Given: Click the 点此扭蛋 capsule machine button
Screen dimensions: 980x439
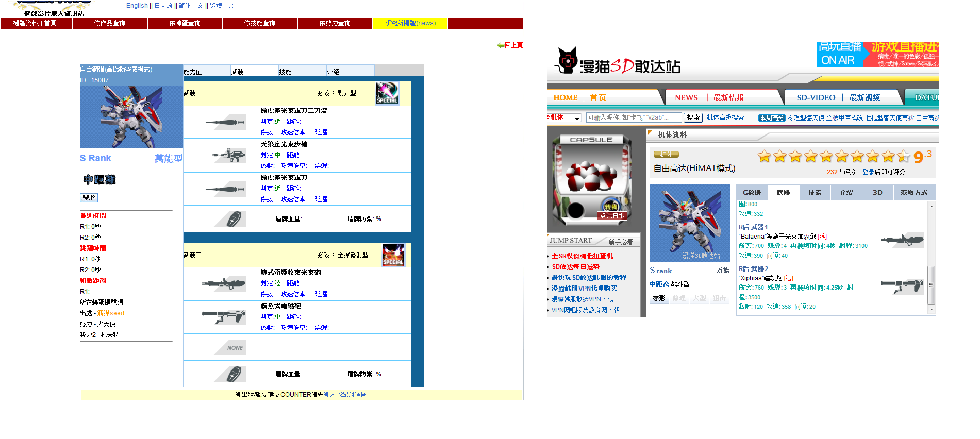Looking at the screenshot, I should [x=612, y=215].
